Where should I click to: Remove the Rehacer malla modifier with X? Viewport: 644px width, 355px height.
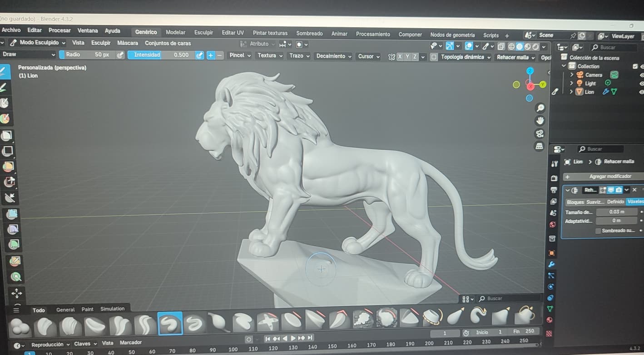click(634, 190)
